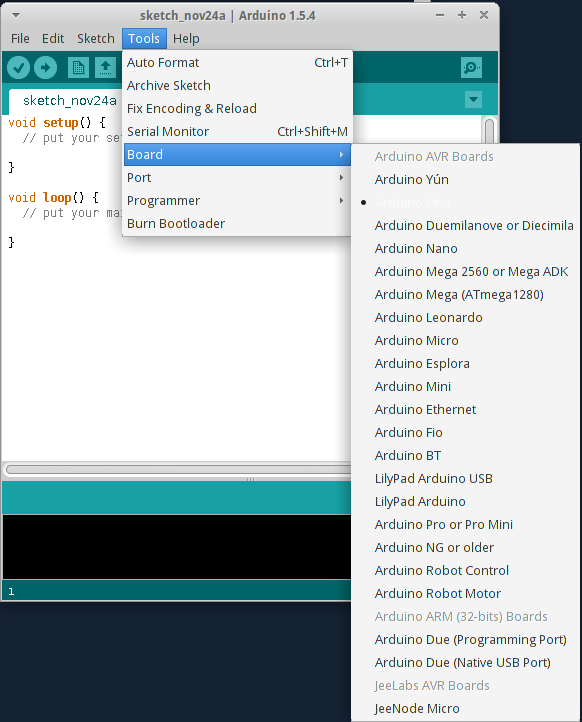The image size is (582, 722).
Task: Open the Sketch menu
Action: tap(96, 39)
